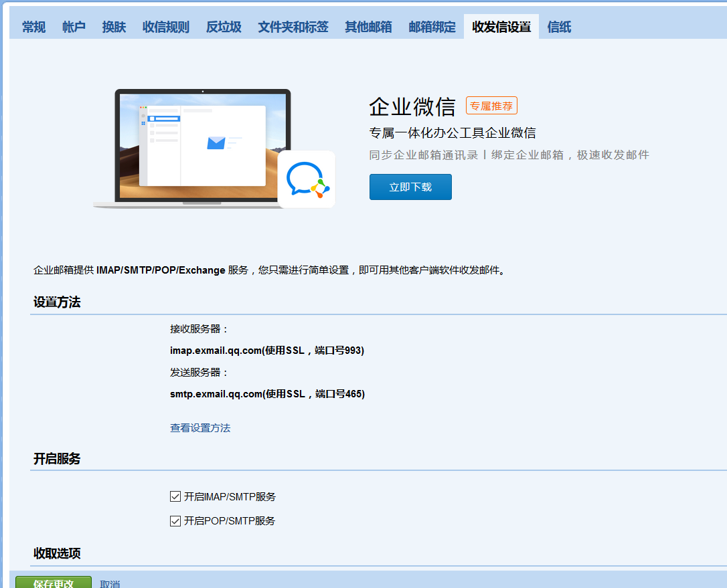727x588 pixels.
Task: Click the 取消 cancel link
Action: 110,584
